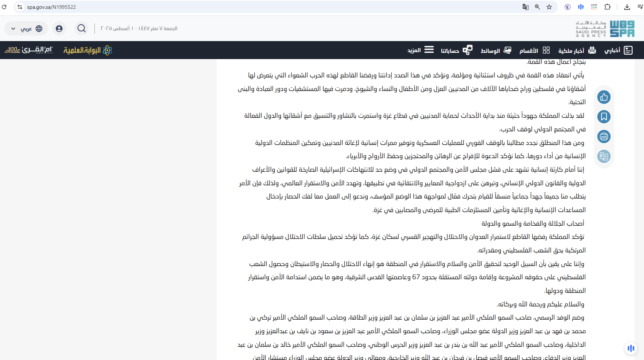
Task: Expand the المزيد menu
Action: point(419,50)
